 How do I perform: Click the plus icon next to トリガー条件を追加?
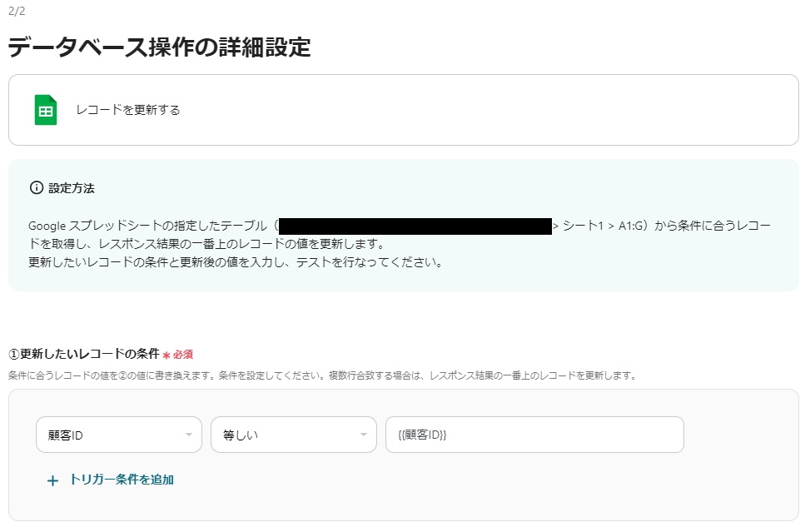point(52,480)
